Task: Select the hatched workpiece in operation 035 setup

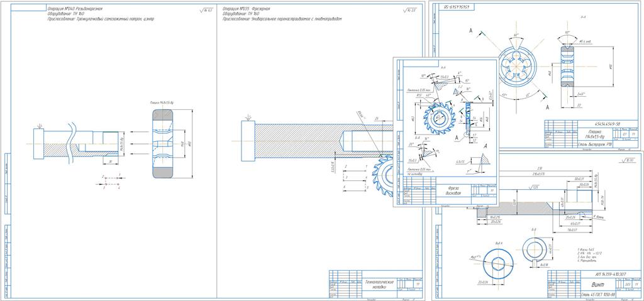Action: point(317,141)
